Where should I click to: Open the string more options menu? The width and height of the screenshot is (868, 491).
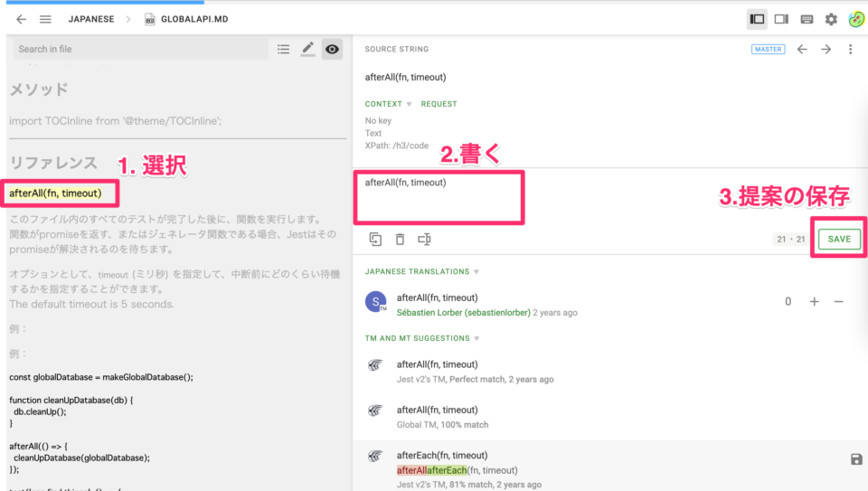click(850, 50)
